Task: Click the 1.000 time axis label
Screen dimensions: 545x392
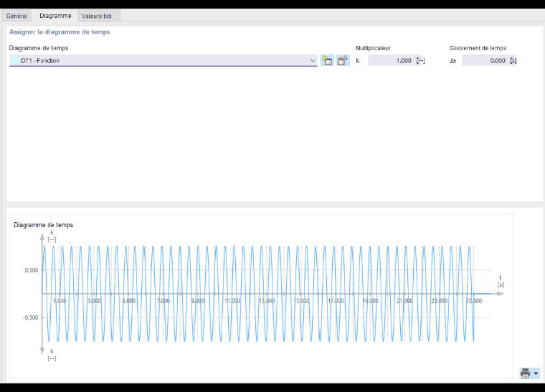Action: [x=60, y=301]
